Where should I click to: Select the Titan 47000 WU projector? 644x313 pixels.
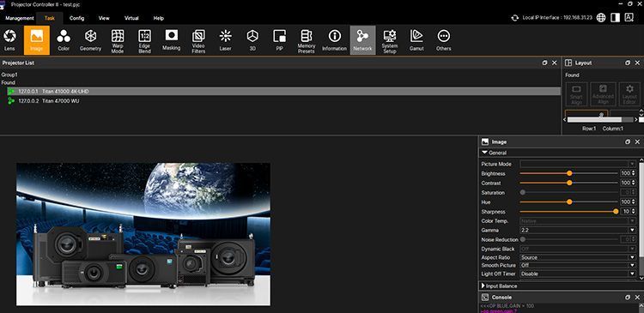coord(61,100)
